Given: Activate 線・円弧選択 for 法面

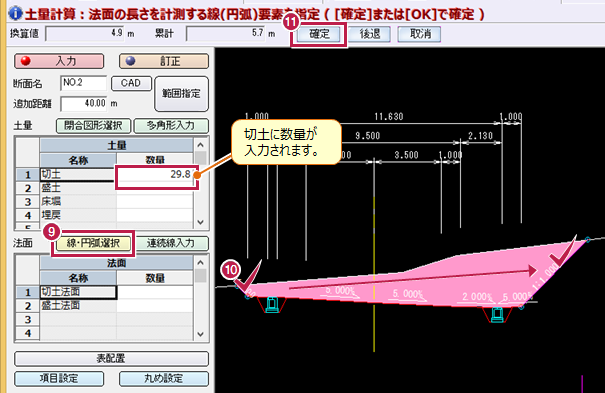Looking at the screenshot, I should coord(93,243).
